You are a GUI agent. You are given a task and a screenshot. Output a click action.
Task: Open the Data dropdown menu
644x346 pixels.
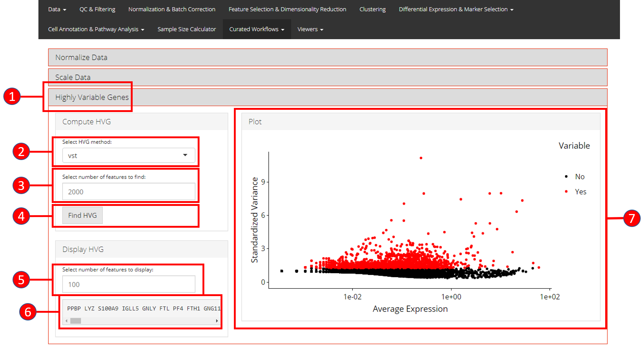pos(57,9)
